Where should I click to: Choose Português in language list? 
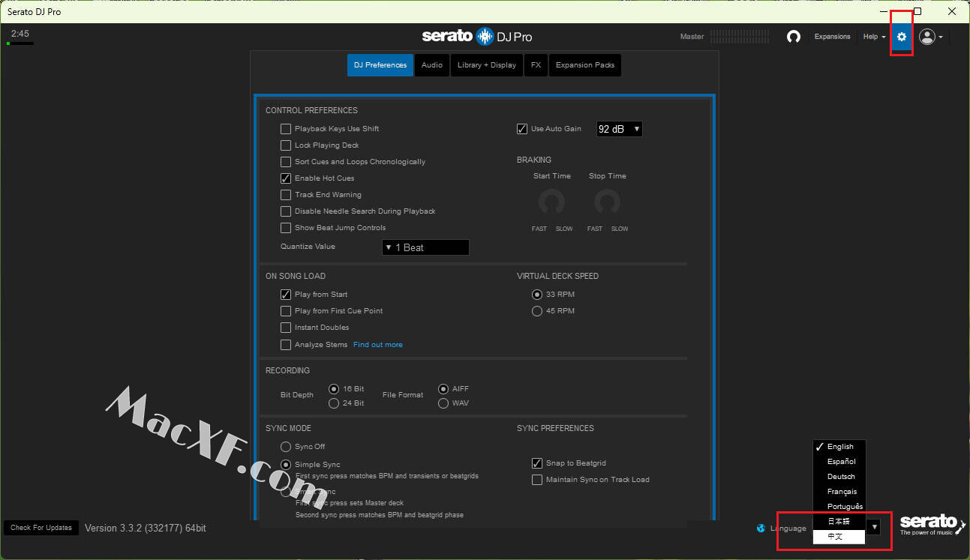click(839, 507)
